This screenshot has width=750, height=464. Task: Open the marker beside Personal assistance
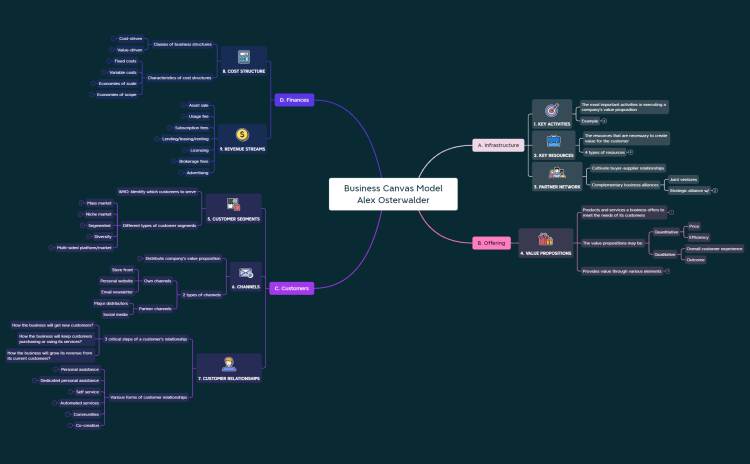click(55, 369)
